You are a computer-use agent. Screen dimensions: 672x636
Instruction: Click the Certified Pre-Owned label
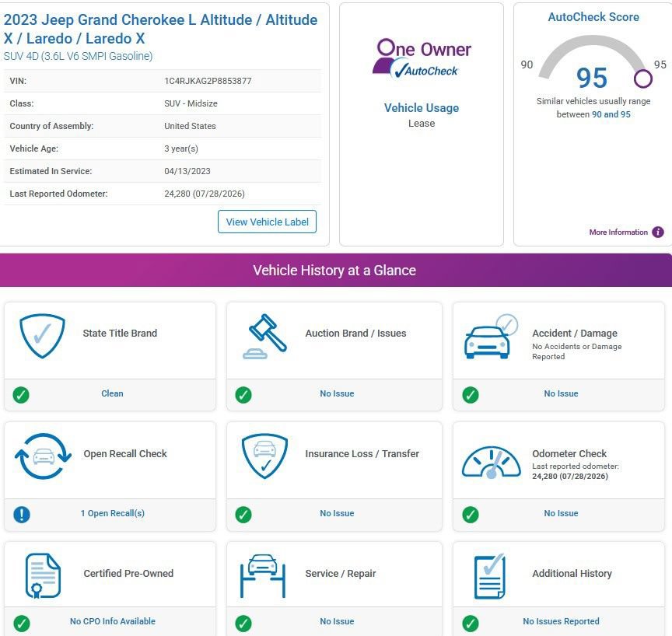(x=128, y=574)
